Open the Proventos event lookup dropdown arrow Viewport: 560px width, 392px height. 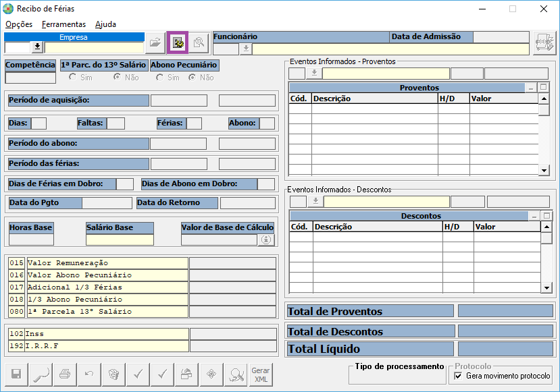tap(314, 73)
